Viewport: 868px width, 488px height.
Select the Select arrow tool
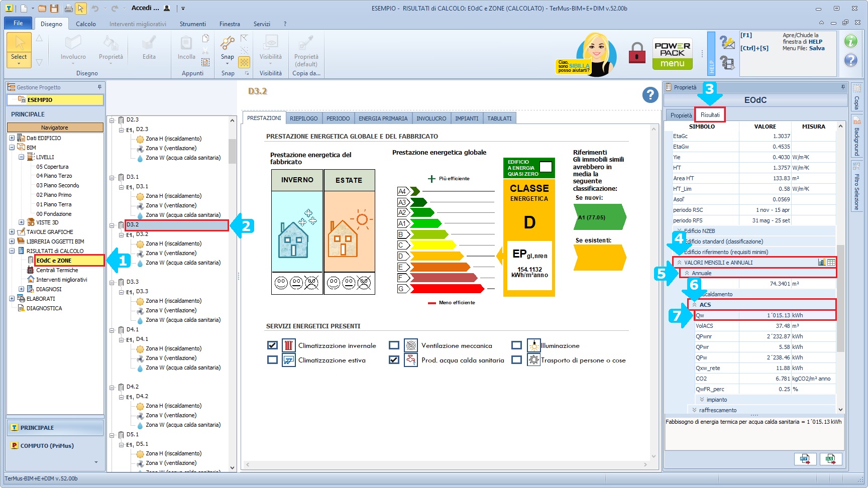pyautogui.click(x=19, y=49)
